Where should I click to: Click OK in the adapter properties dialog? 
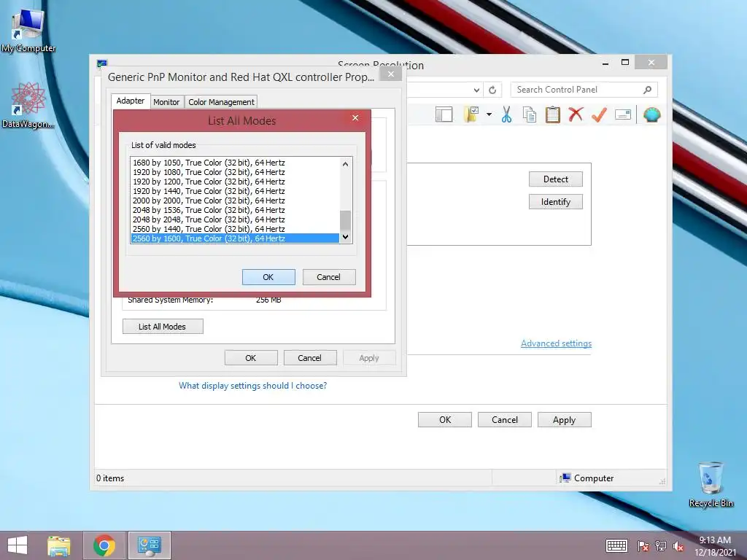point(251,358)
